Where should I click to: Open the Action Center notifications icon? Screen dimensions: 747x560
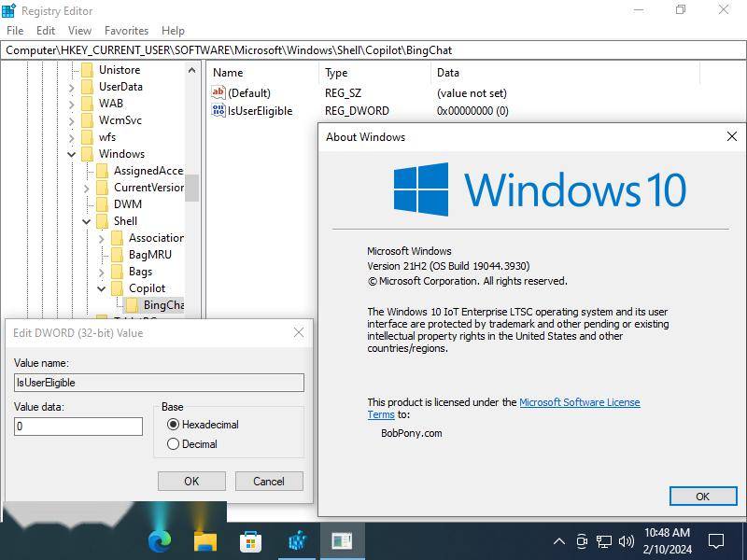click(x=716, y=541)
